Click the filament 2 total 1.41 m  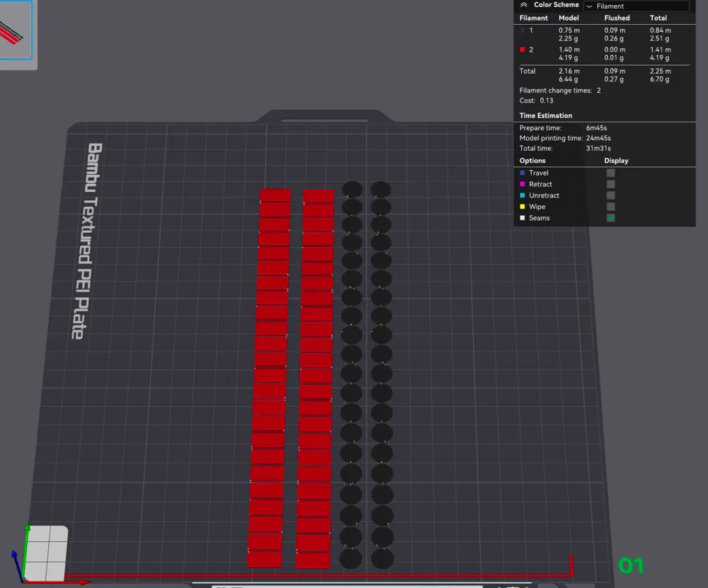660,50
